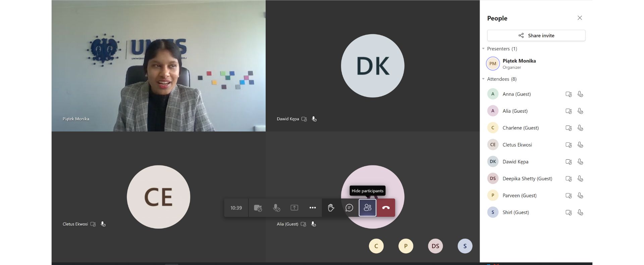Click the raise hand icon
644x265 pixels.
pos(331,208)
